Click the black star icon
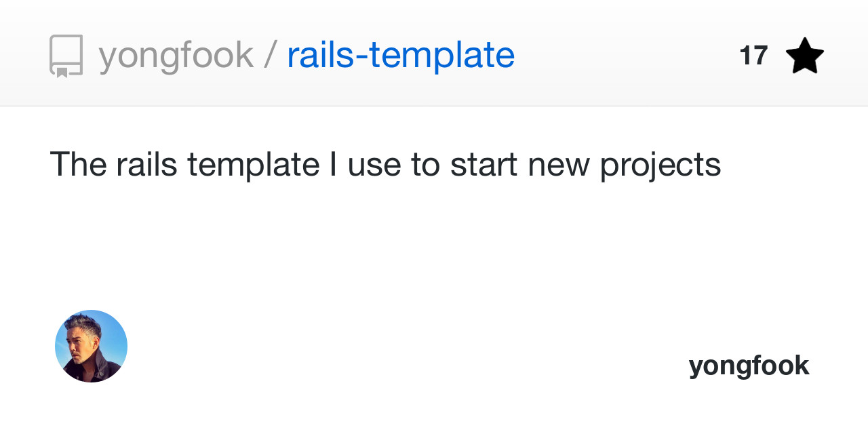 pos(804,56)
